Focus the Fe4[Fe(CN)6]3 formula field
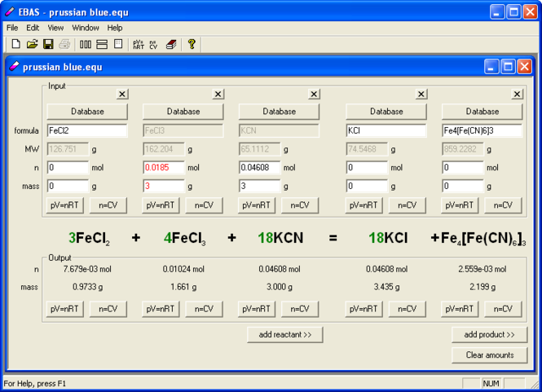Image resolution: width=542 pixels, height=392 pixels. [483, 130]
